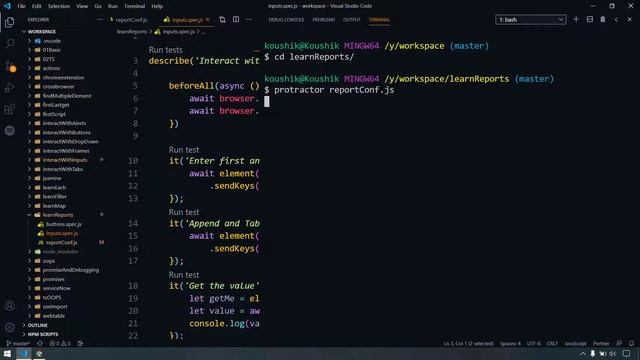Close the terminal panel
This screenshot has width=640, height=360.
(x=629, y=20)
